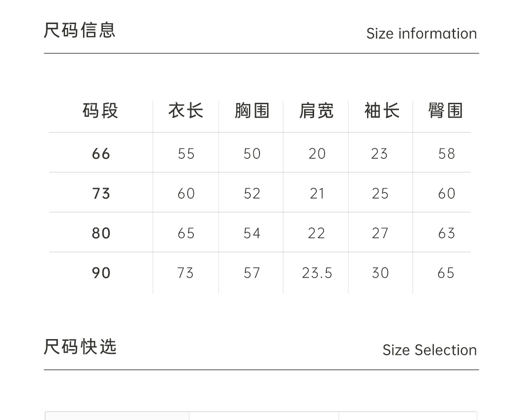Select the size 66 row label
525x420 pixels.
tap(101, 154)
